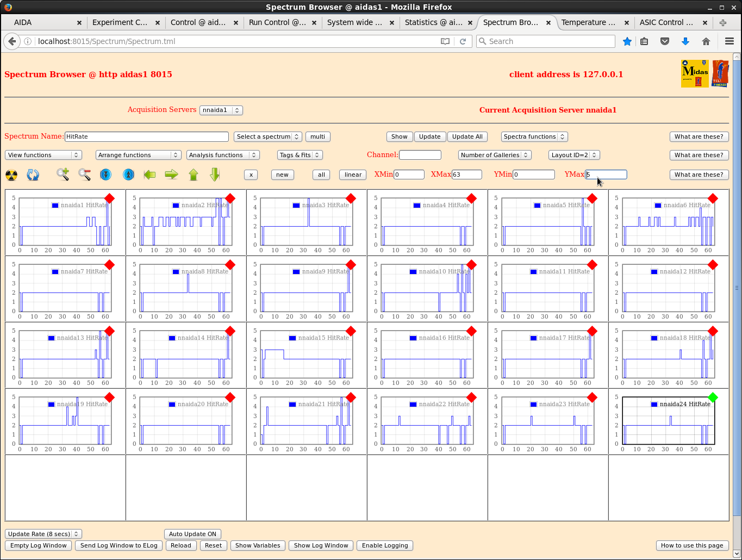Click the bookmark star icon
The height and width of the screenshot is (560, 742).
[x=627, y=41]
